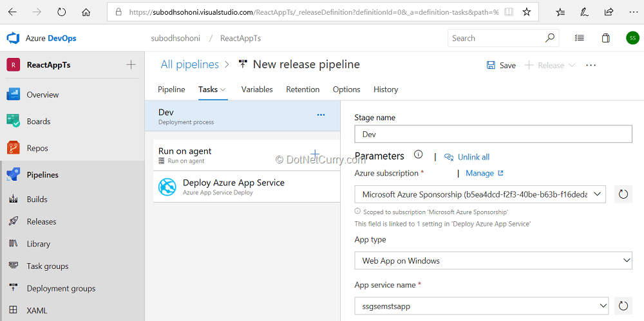Click subodhsohoni breadcrumb

point(176,38)
